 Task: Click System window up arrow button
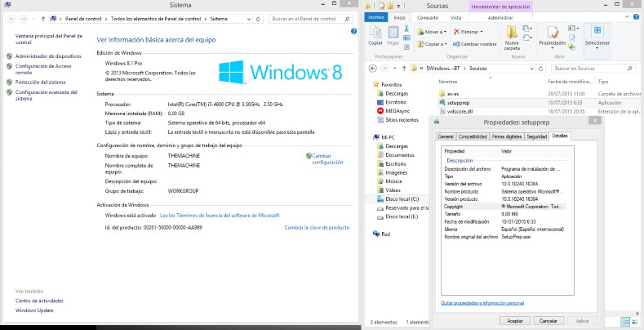coord(43,19)
